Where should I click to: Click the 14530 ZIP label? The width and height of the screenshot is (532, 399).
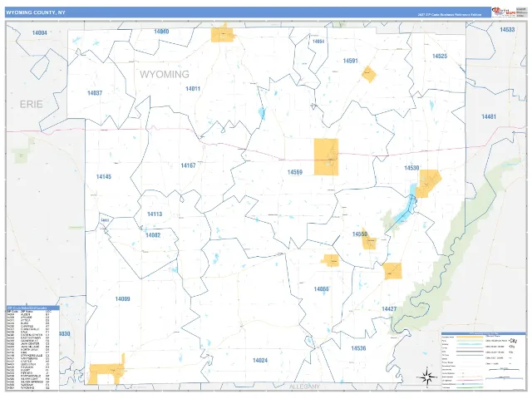point(411,168)
